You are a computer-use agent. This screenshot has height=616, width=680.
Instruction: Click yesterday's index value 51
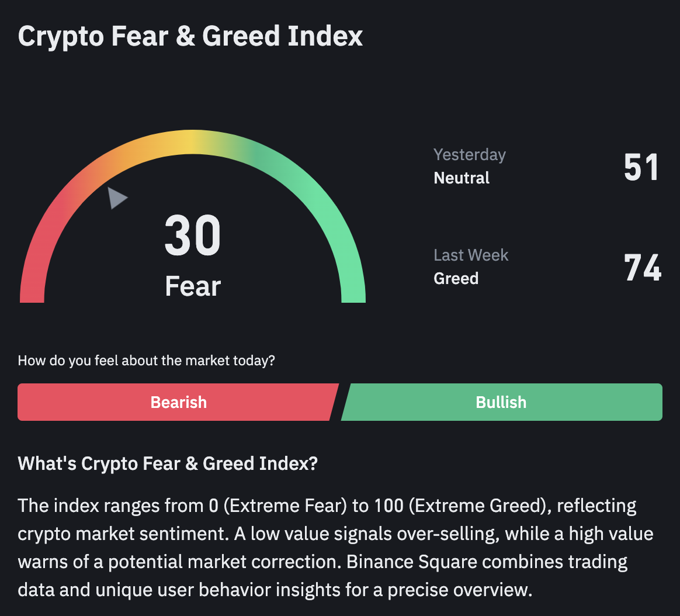[641, 167]
